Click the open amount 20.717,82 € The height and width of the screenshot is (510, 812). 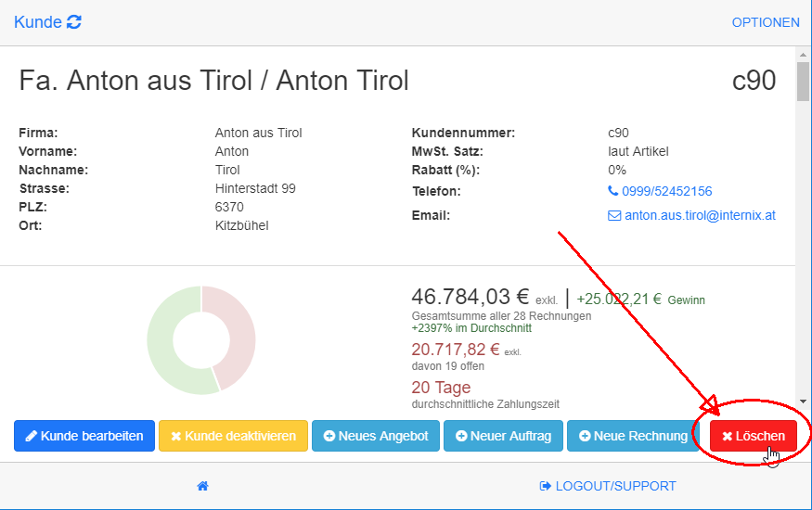pyautogui.click(x=456, y=350)
